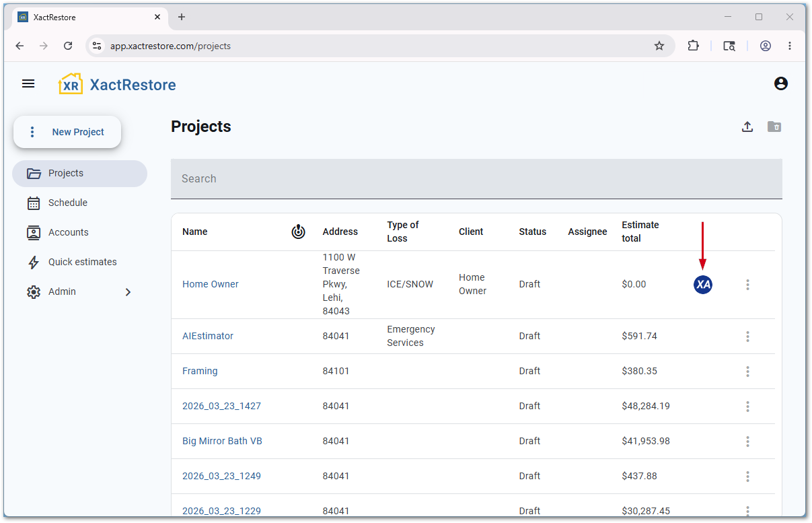Open more options for AIEstimator project
This screenshot has width=812, height=523.
747,337
